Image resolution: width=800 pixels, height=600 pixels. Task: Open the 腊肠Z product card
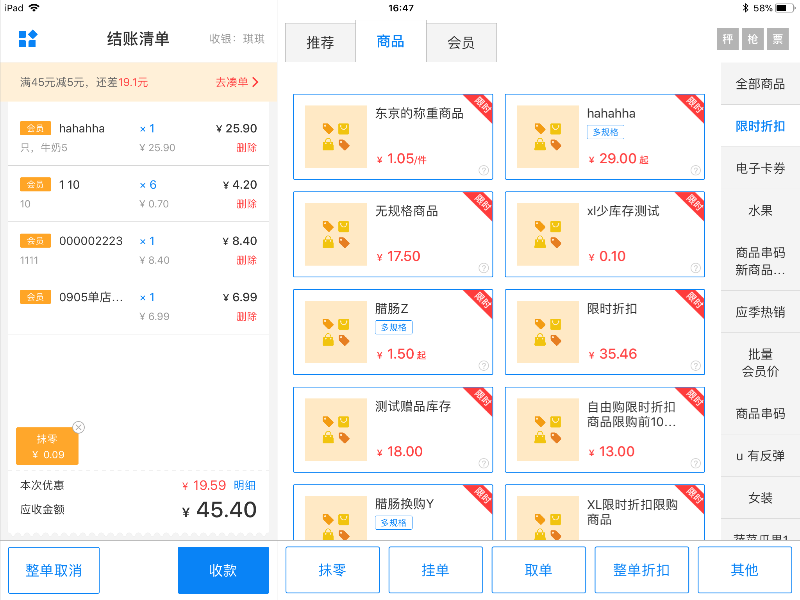point(393,332)
